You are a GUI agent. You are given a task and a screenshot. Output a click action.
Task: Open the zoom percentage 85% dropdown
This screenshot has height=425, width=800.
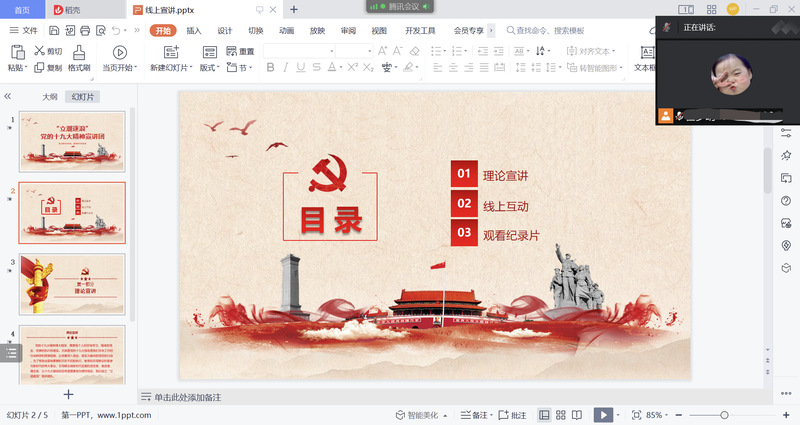click(x=658, y=415)
